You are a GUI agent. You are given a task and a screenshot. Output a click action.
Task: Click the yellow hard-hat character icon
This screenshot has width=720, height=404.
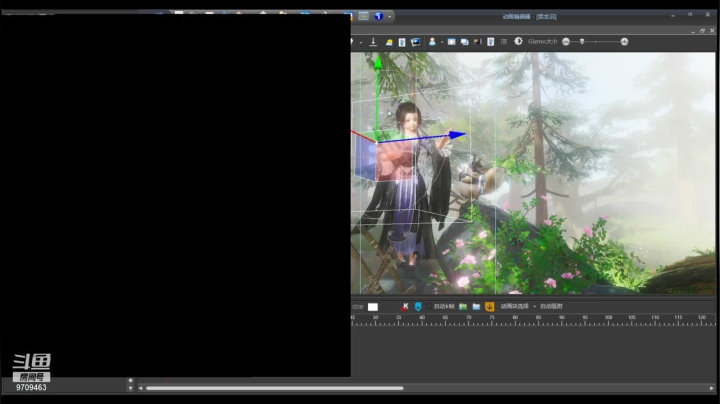pos(389,42)
